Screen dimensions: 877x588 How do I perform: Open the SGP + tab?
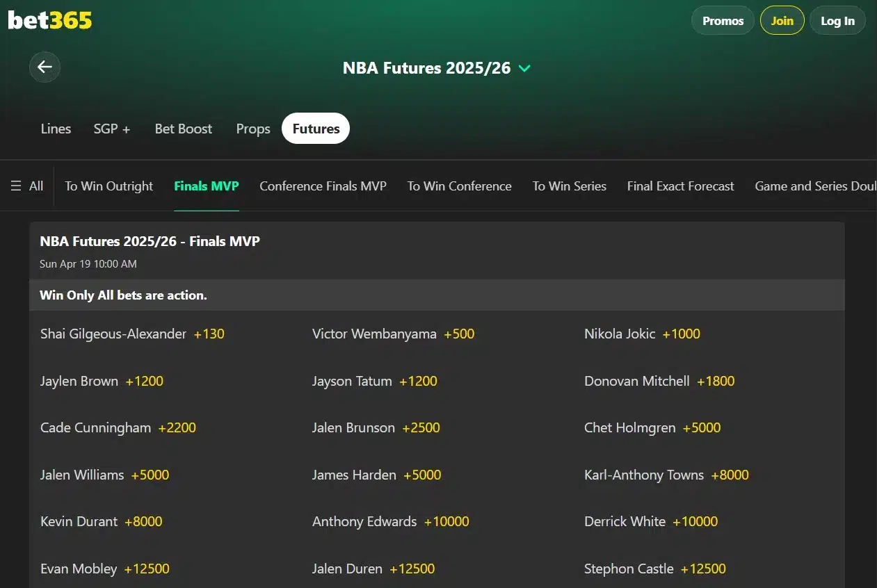111,129
